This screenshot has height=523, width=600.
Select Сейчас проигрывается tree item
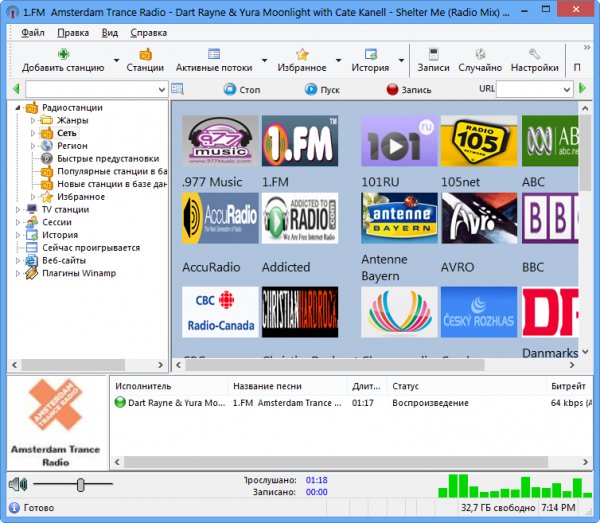coord(91,248)
